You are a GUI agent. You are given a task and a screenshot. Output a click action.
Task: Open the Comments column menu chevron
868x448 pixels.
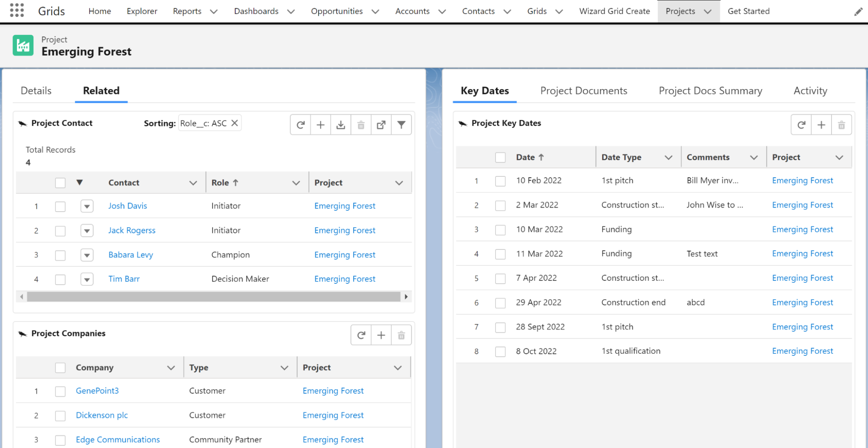(x=754, y=157)
